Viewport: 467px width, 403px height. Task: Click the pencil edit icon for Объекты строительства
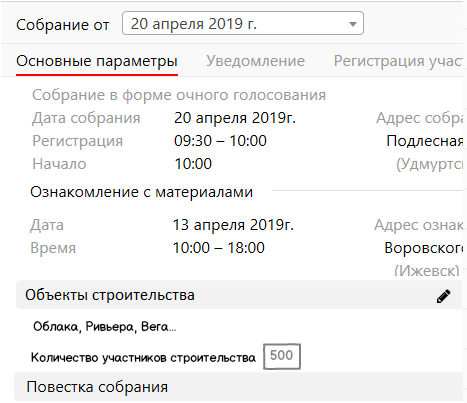tap(443, 296)
